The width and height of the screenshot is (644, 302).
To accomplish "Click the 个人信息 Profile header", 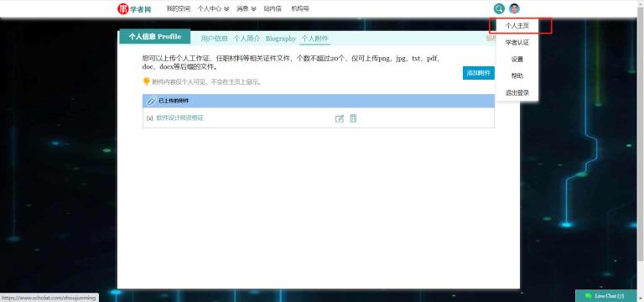I will [x=155, y=37].
